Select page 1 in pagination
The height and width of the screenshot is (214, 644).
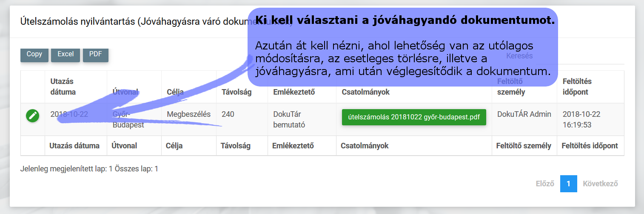[x=569, y=184]
